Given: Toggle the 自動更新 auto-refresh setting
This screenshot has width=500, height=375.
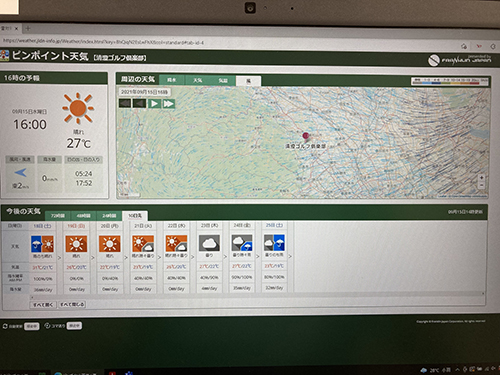Looking at the screenshot, I should pos(32,326).
